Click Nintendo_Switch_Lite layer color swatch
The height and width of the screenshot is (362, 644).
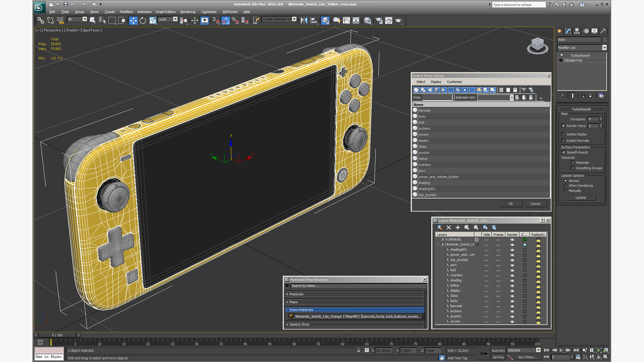(525, 245)
